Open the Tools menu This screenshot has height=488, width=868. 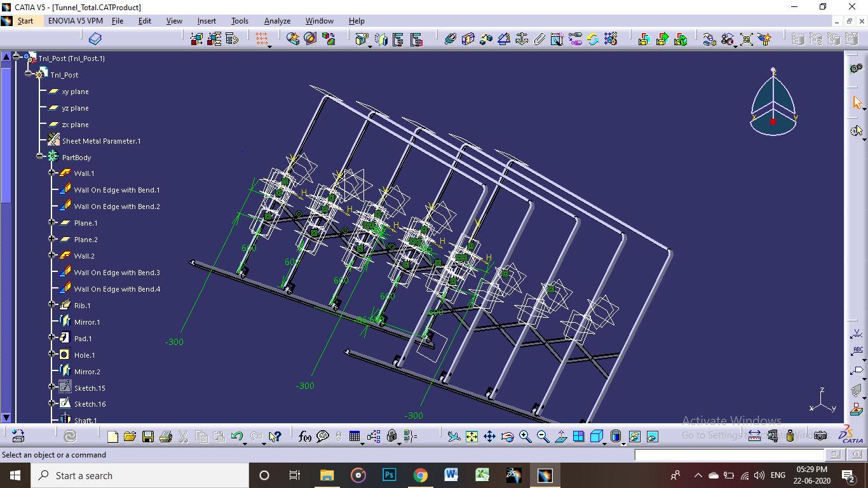click(x=240, y=21)
